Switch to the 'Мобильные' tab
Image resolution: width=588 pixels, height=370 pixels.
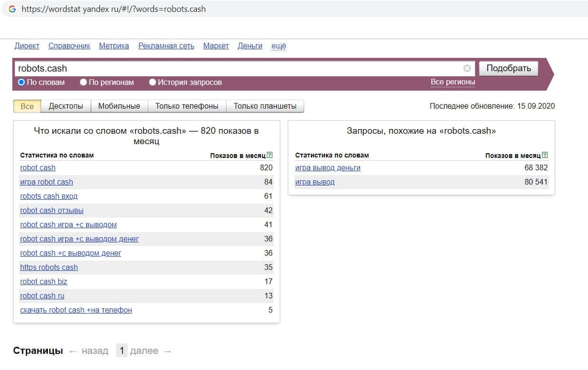(x=119, y=106)
